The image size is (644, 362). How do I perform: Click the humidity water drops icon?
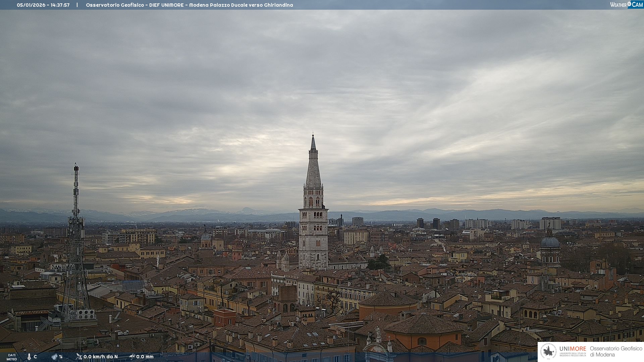tap(54, 357)
